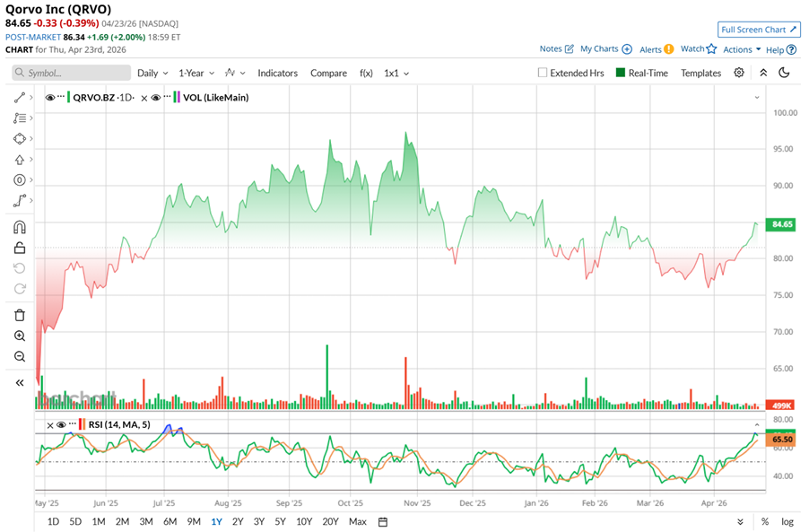Zoom in with the magnifier plus
This screenshot has height=532, width=809.
(20, 336)
